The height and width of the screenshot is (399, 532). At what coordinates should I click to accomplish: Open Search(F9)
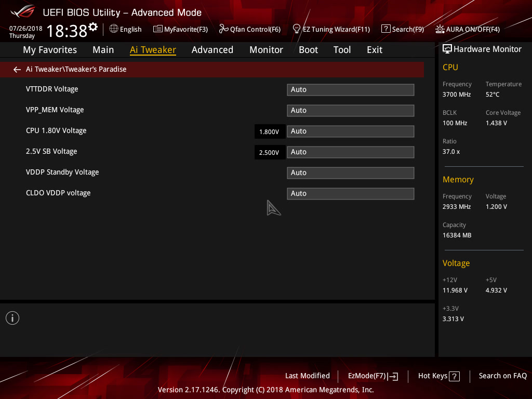408,30
